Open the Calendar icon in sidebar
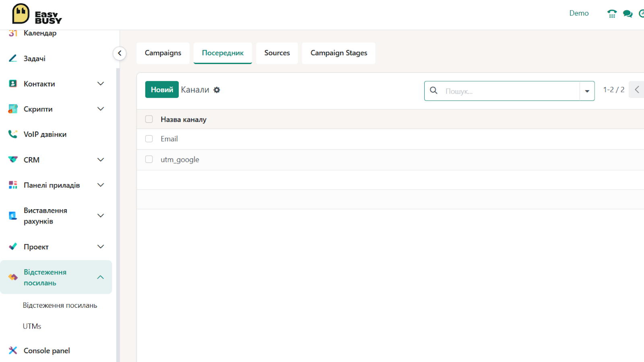Screen dimensions: 644x362 (13, 33)
